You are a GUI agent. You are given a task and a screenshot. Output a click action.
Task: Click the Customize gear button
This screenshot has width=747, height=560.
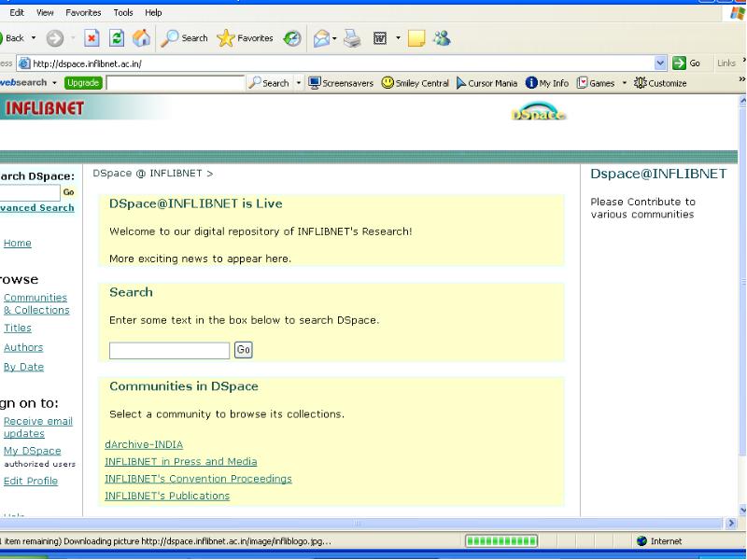(660, 83)
